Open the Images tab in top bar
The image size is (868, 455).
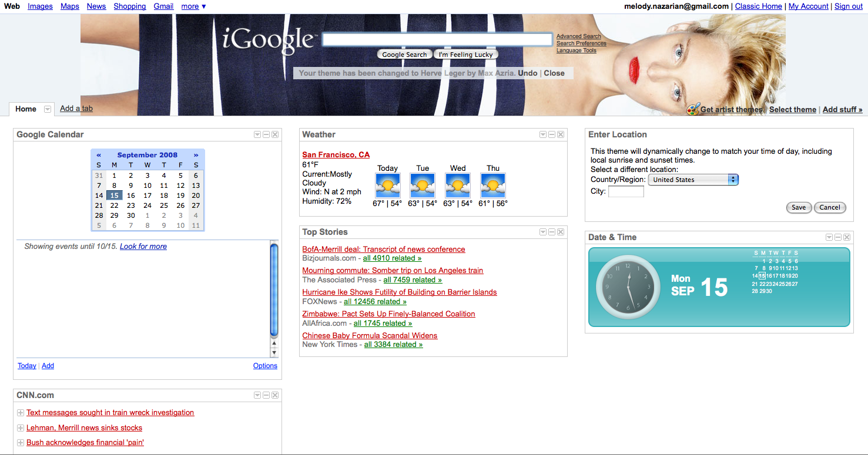point(40,6)
